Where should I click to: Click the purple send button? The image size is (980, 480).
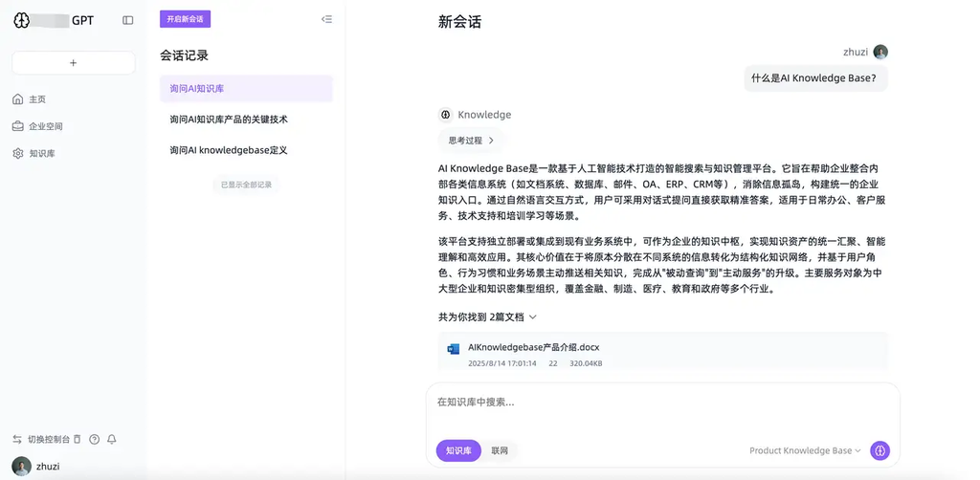880,450
